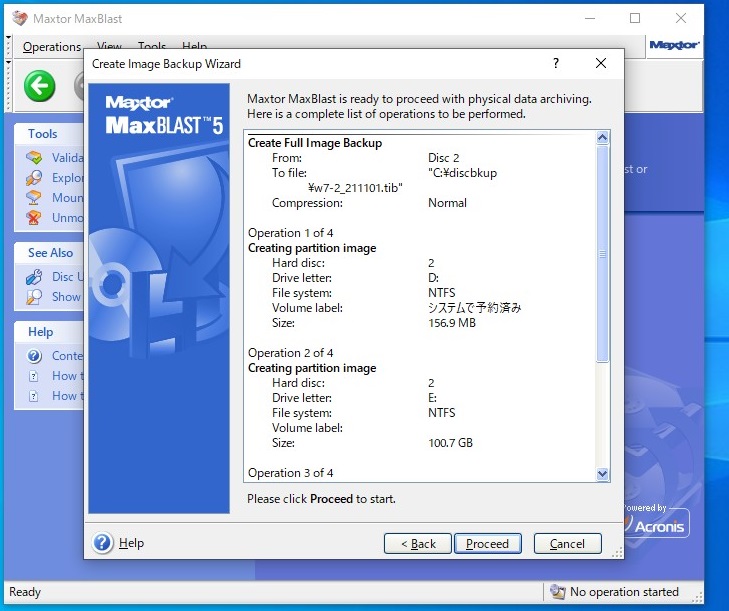Click the Validate link in Tools panel
This screenshot has width=729, height=611.
coord(68,158)
